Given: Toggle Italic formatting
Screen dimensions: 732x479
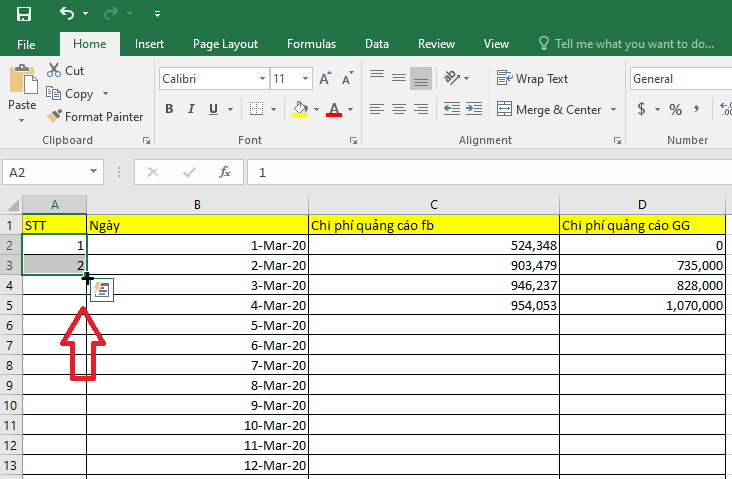Looking at the screenshot, I should [x=191, y=109].
